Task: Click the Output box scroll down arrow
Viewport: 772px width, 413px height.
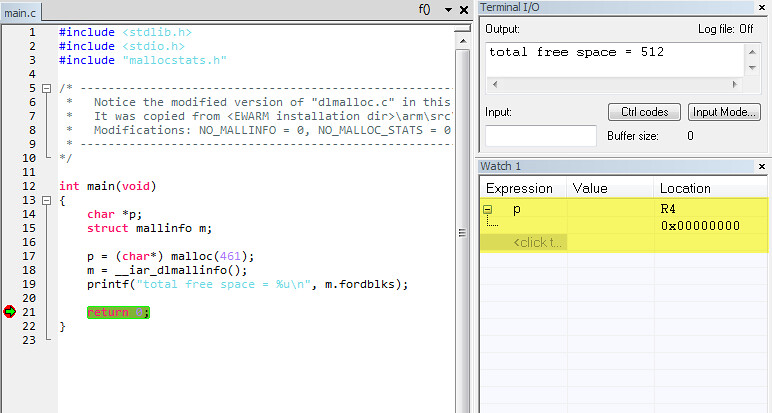Action: tap(752, 68)
